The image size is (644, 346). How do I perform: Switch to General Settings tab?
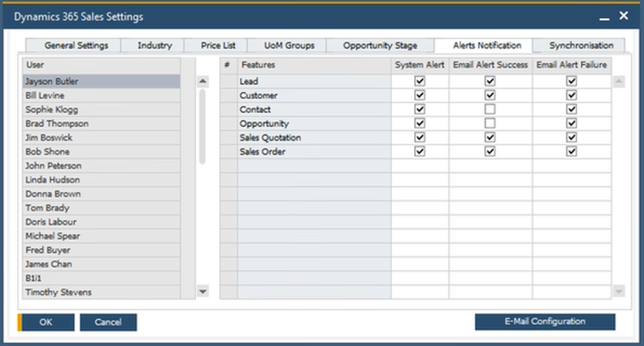pyautogui.click(x=76, y=46)
